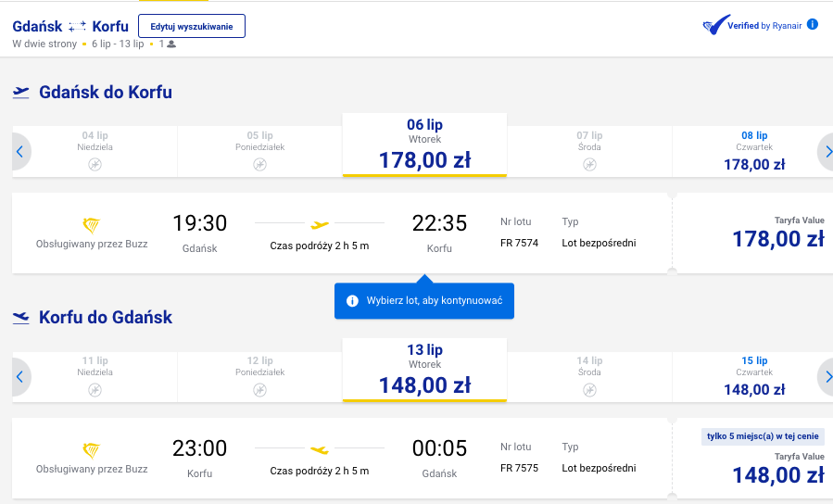Select 08 lip Czwartek outbound date
This screenshot has width=833, height=504.
(754, 151)
